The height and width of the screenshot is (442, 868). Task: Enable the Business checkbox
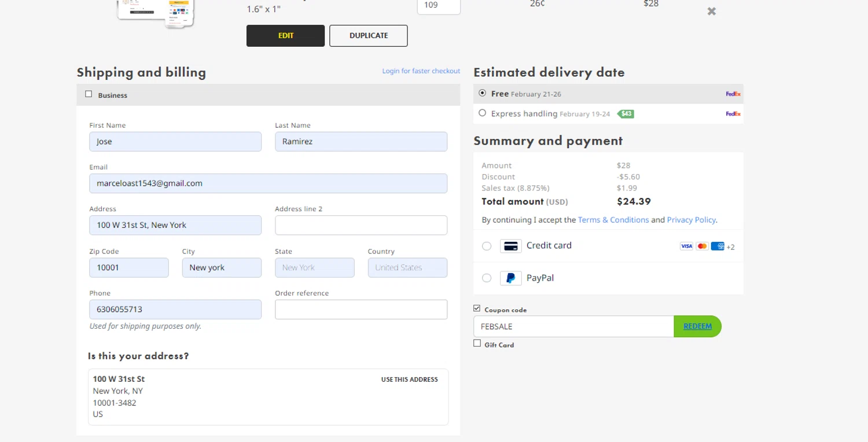click(x=89, y=94)
